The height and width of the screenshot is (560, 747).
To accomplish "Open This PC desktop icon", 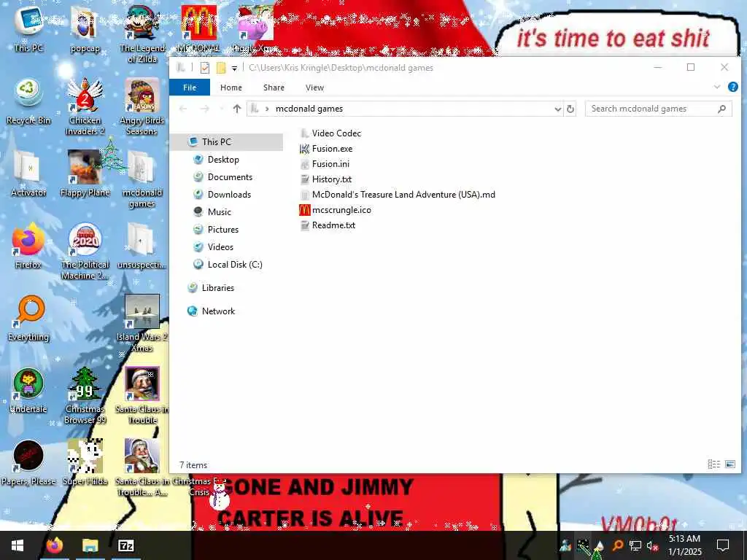I will click(28, 28).
